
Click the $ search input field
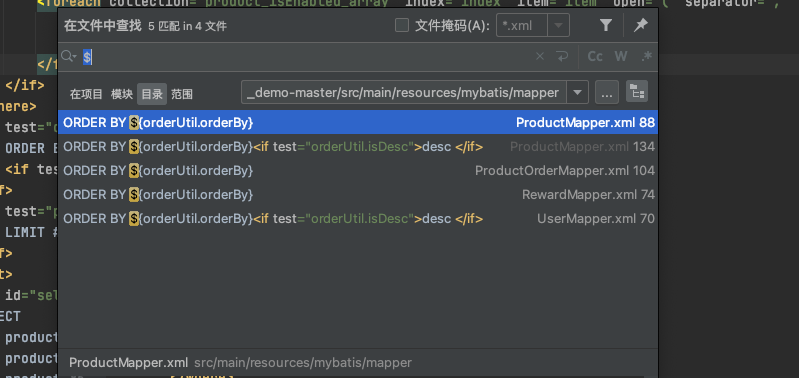pos(306,57)
